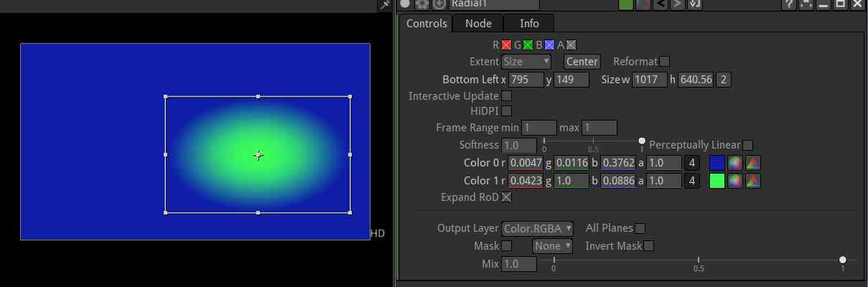Screen dimensions: 868x287
Task: Float the Radial1 properties panel
Action: tap(840, 4)
